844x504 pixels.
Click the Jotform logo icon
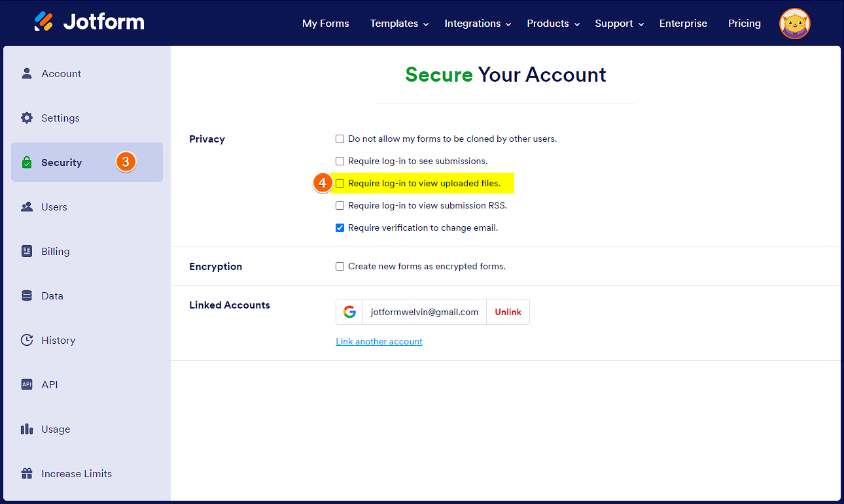[44, 22]
